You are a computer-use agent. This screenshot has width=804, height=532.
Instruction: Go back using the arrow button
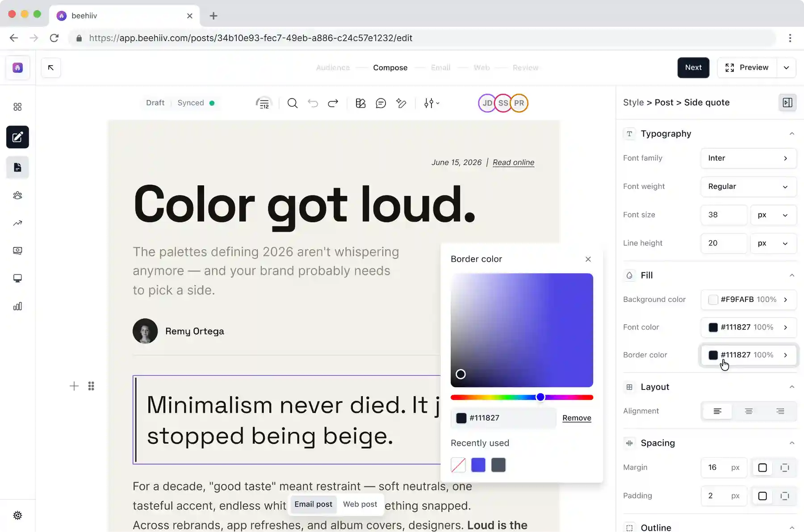coord(51,67)
